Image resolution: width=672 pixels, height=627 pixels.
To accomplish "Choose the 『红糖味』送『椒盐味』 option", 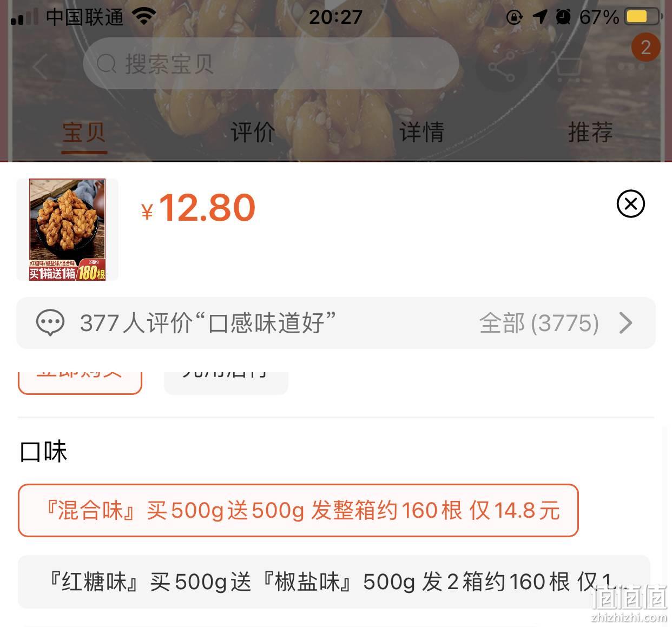I will click(334, 582).
